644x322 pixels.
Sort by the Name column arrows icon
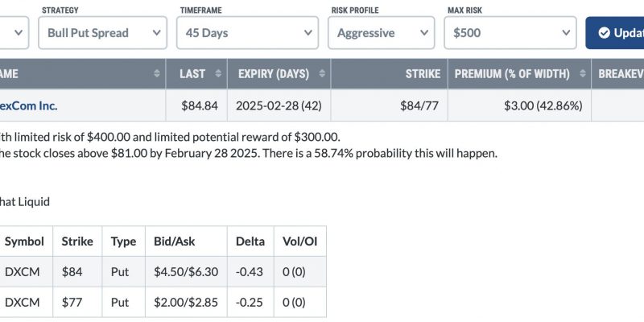point(156,73)
